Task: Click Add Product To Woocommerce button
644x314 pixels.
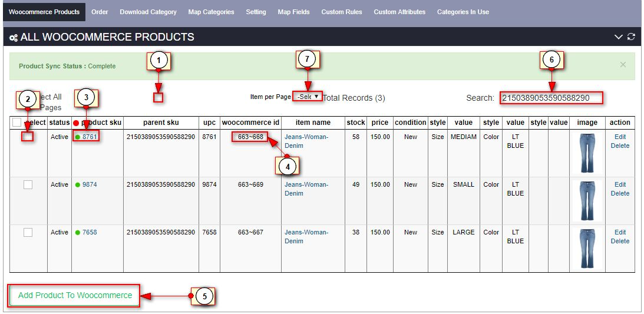Action: tap(74, 296)
